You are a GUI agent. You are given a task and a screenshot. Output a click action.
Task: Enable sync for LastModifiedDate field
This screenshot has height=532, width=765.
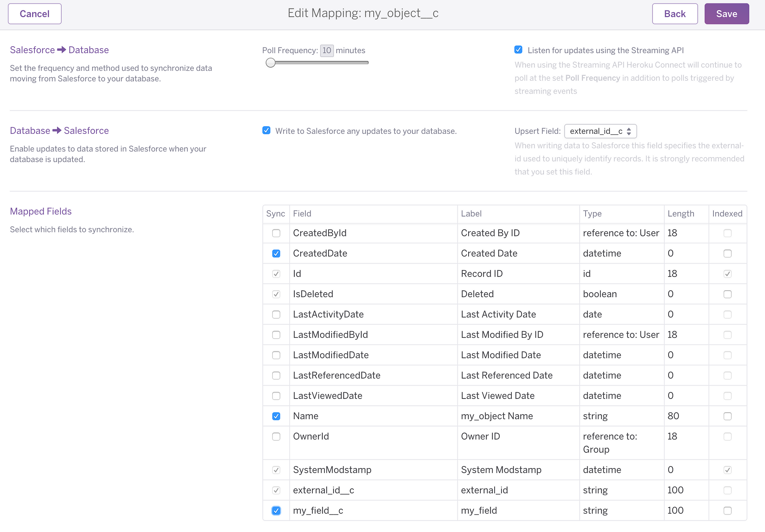[x=276, y=355]
